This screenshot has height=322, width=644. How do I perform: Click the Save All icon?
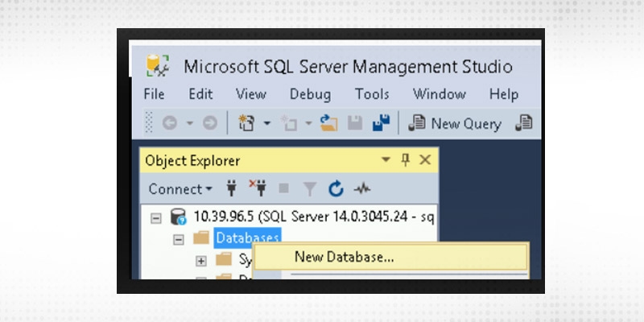[381, 123]
